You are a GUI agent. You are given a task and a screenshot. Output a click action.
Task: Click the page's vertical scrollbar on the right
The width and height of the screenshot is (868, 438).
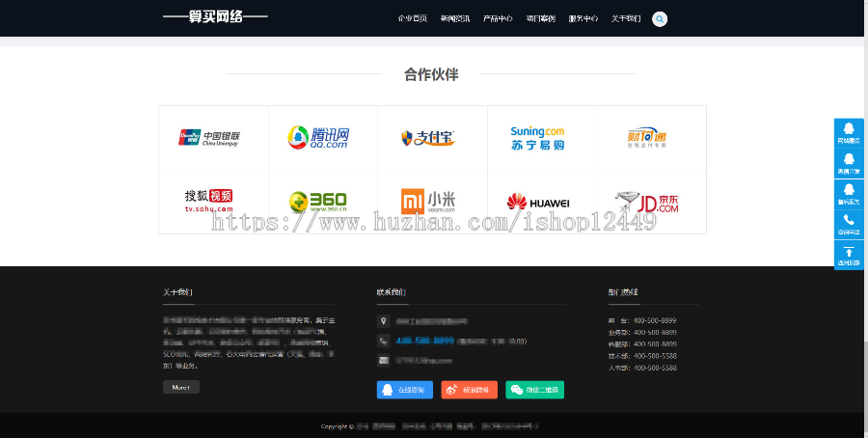(865, 219)
